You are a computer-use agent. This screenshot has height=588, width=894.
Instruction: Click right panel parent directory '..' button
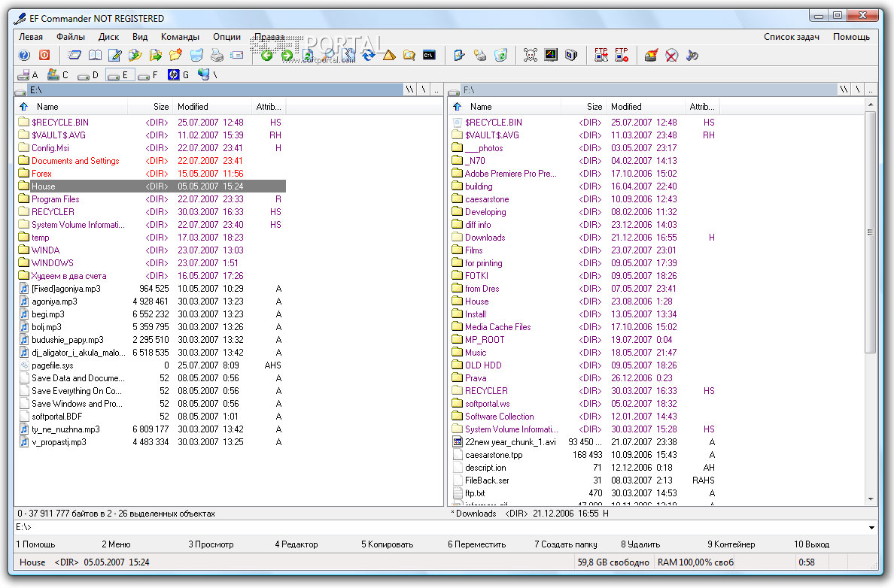[x=871, y=90]
